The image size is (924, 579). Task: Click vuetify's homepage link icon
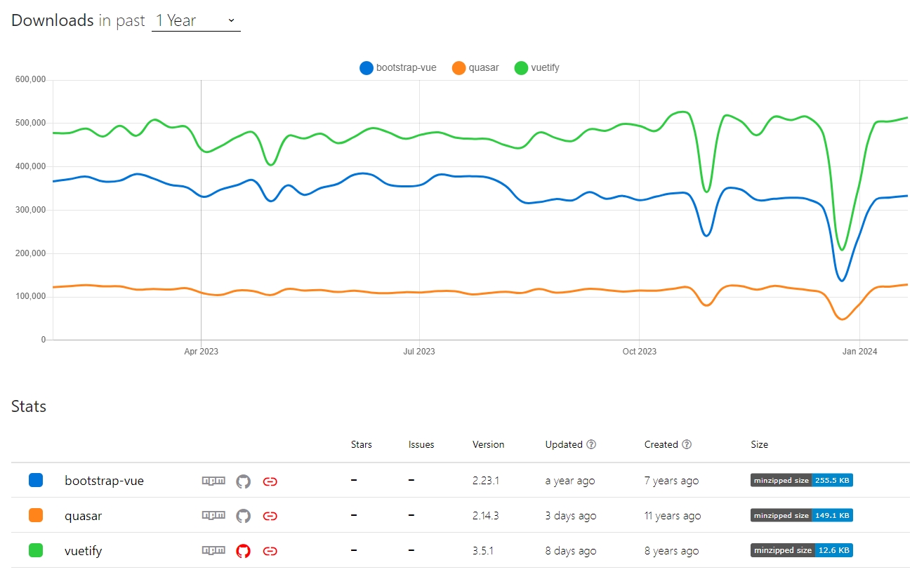pyautogui.click(x=270, y=550)
